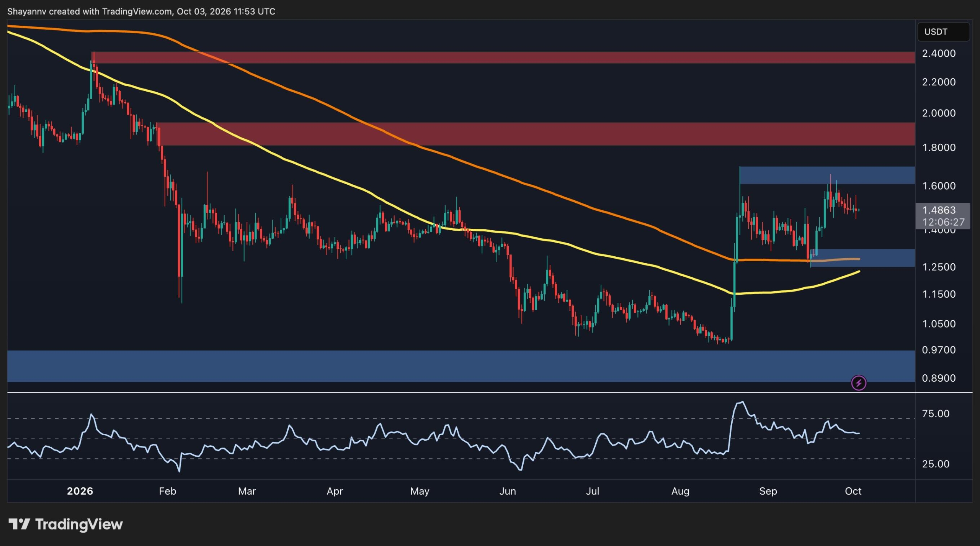Click the Apr label on time axis
980x546 pixels.
pos(335,491)
